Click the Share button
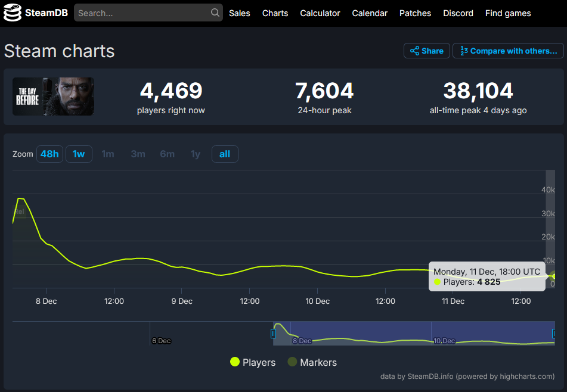The width and height of the screenshot is (567, 392). coord(427,51)
